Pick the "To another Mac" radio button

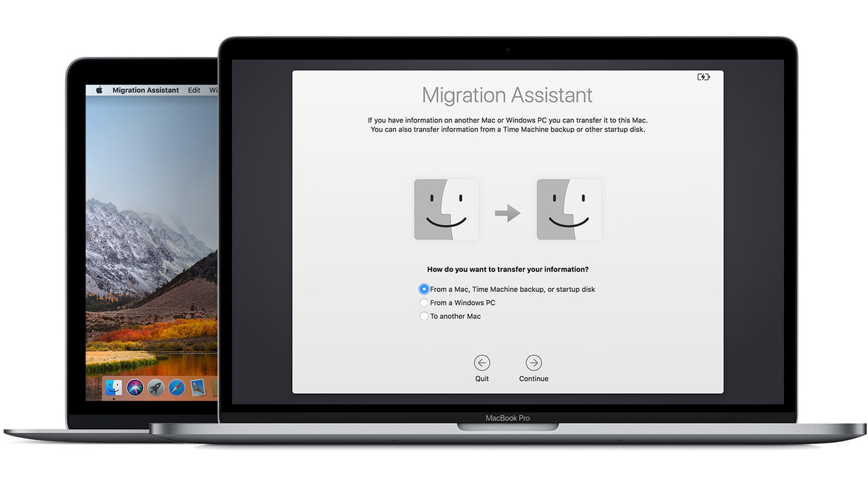[424, 317]
